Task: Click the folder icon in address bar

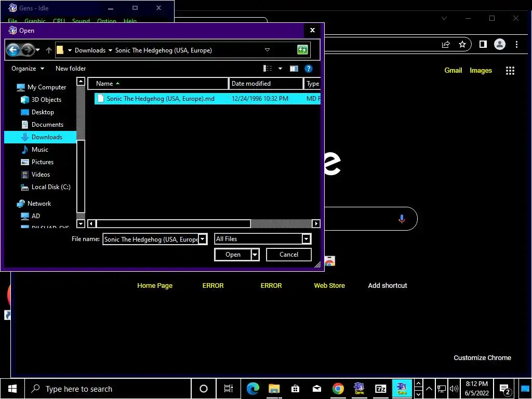Action: pyautogui.click(x=60, y=50)
